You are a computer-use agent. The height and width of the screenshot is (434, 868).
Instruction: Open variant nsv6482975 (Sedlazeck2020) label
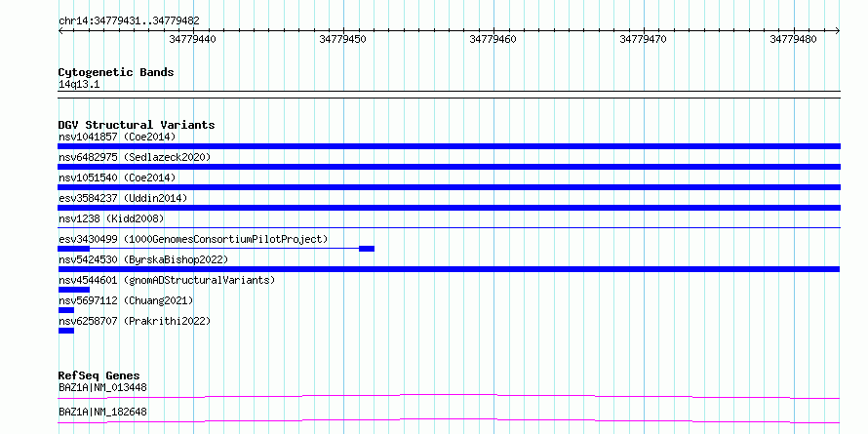tap(135, 157)
